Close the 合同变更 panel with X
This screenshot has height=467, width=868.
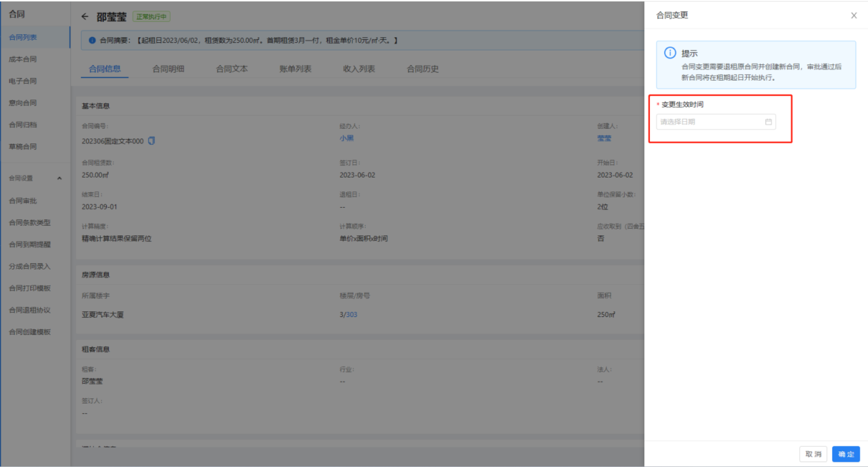click(x=853, y=16)
